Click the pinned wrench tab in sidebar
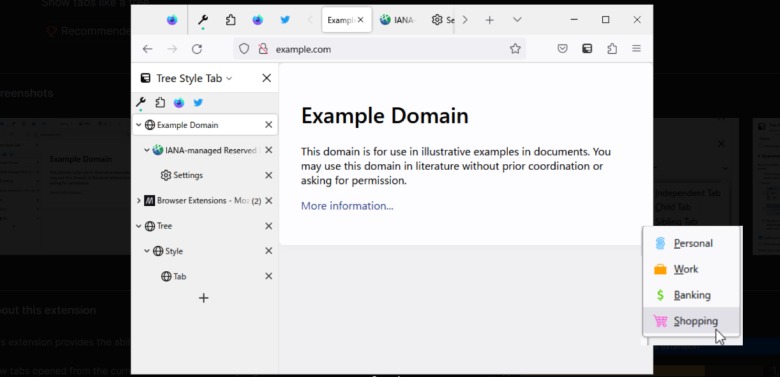780x377 pixels. (x=141, y=102)
